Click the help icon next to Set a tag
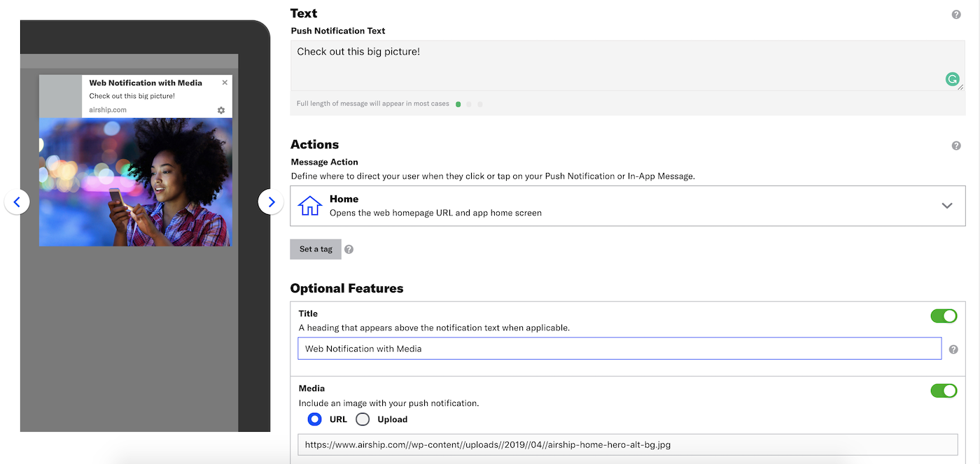The width and height of the screenshot is (980, 464). (349, 249)
